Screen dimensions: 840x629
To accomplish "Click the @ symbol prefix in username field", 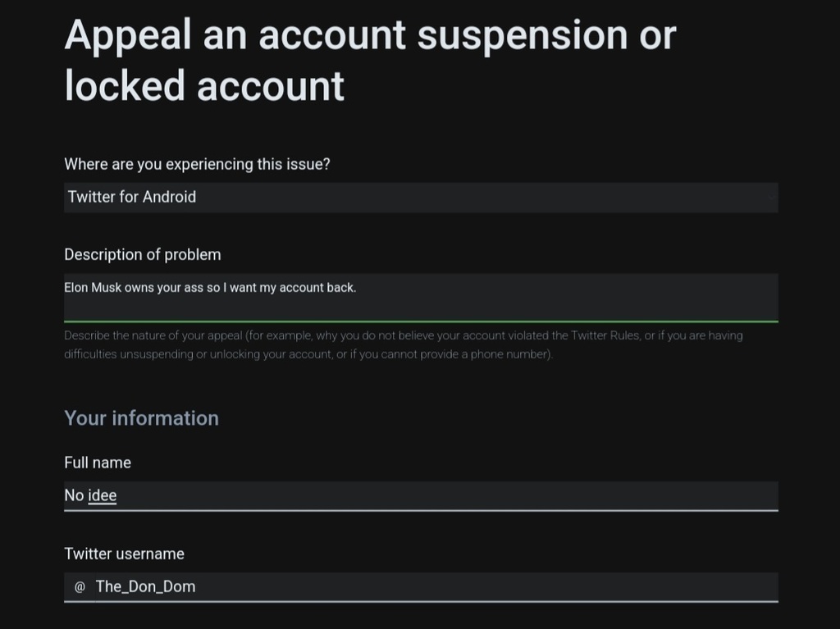I will tap(80, 587).
